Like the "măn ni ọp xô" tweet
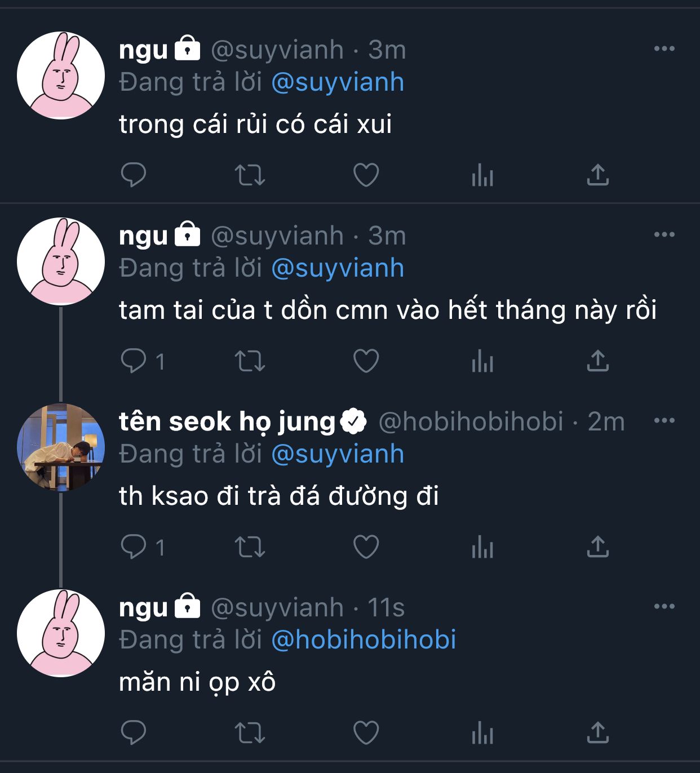The image size is (700, 773). 366,733
